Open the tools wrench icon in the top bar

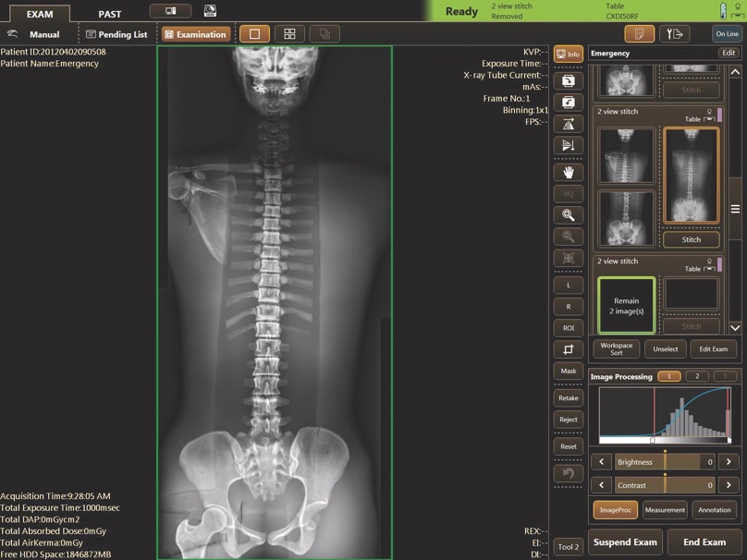click(676, 34)
